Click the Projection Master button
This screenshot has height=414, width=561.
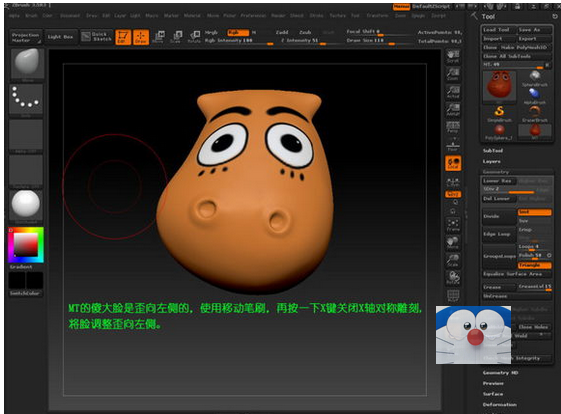point(25,38)
